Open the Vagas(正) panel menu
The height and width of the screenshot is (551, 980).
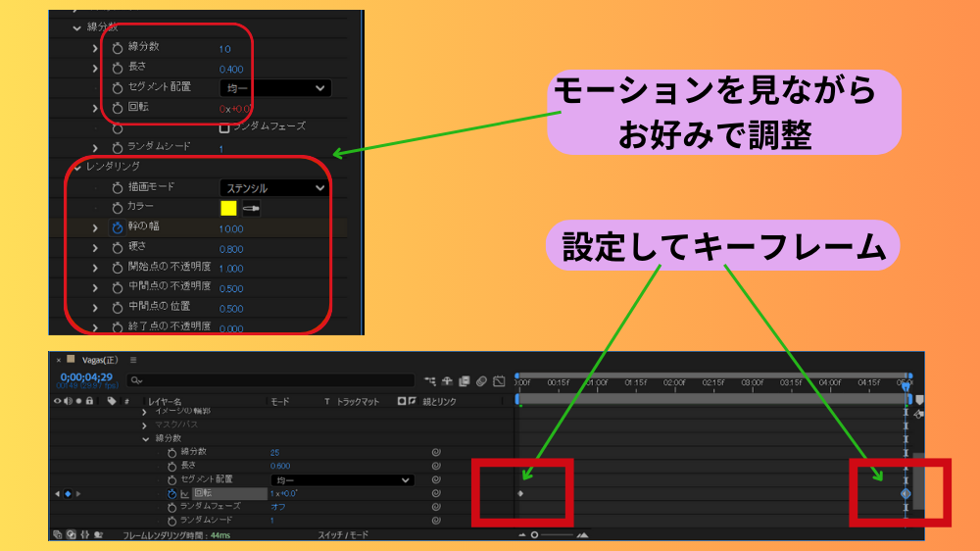point(133,360)
